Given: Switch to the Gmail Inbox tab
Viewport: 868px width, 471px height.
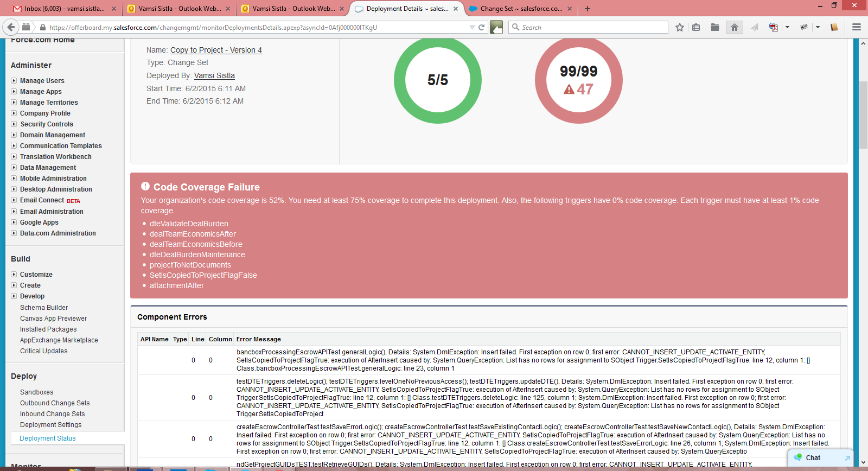Looking at the screenshot, I should click(65, 9).
